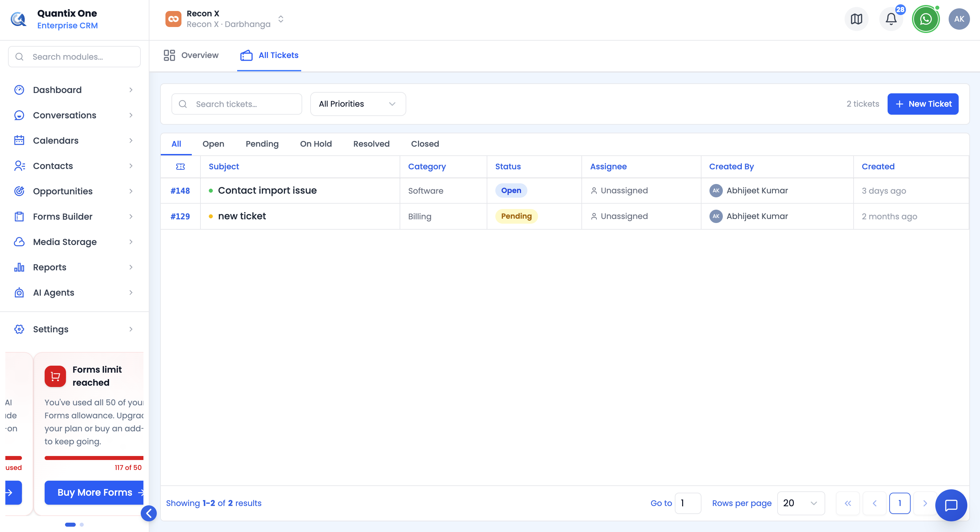Screen dimensions: 980x532
Task: Jump to first page double-arrow
Action: [848, 503]
